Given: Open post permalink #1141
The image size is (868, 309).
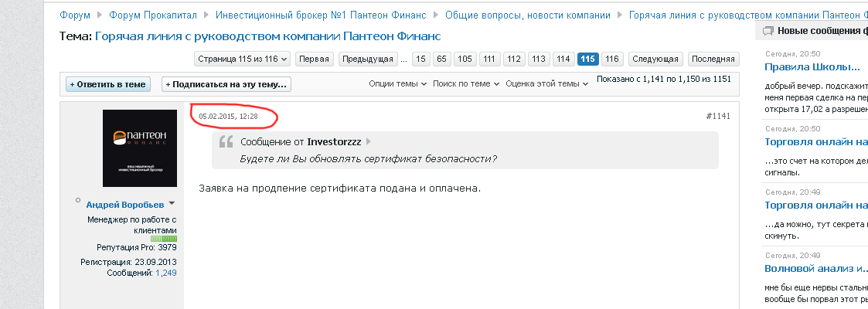Looking at the screenshot, I should [x=718, y=116].
